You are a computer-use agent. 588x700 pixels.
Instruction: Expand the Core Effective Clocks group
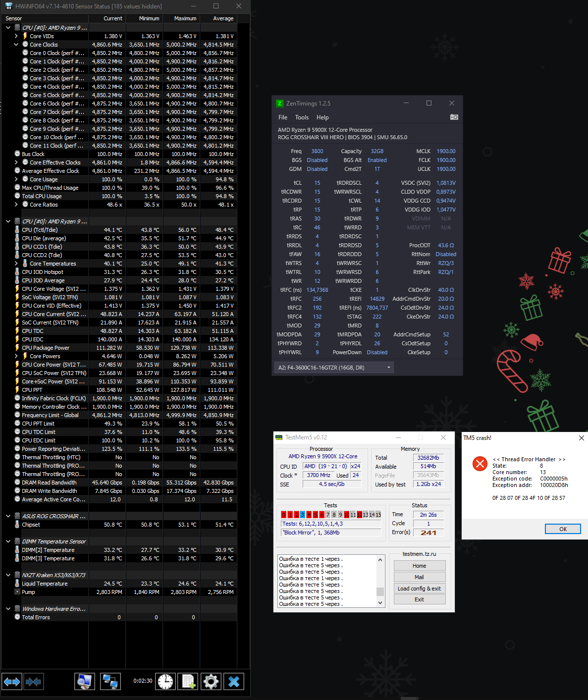[x=16, y=162]
